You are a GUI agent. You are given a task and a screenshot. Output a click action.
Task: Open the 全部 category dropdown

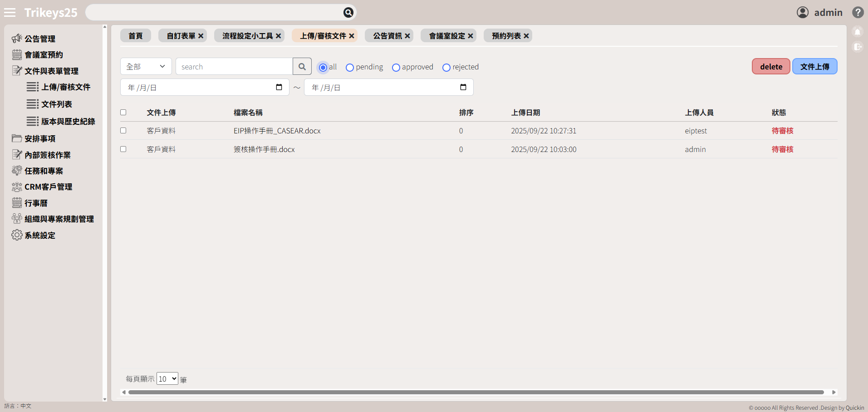click(146, 67)
